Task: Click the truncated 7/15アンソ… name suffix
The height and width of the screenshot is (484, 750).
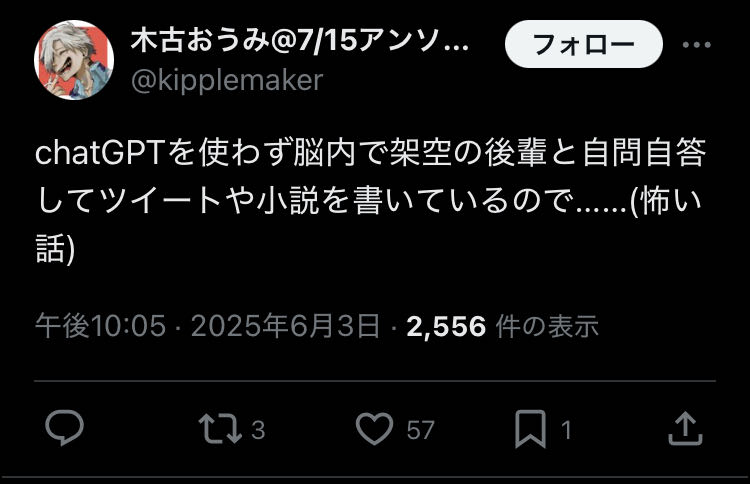Action: click(383, 40)
